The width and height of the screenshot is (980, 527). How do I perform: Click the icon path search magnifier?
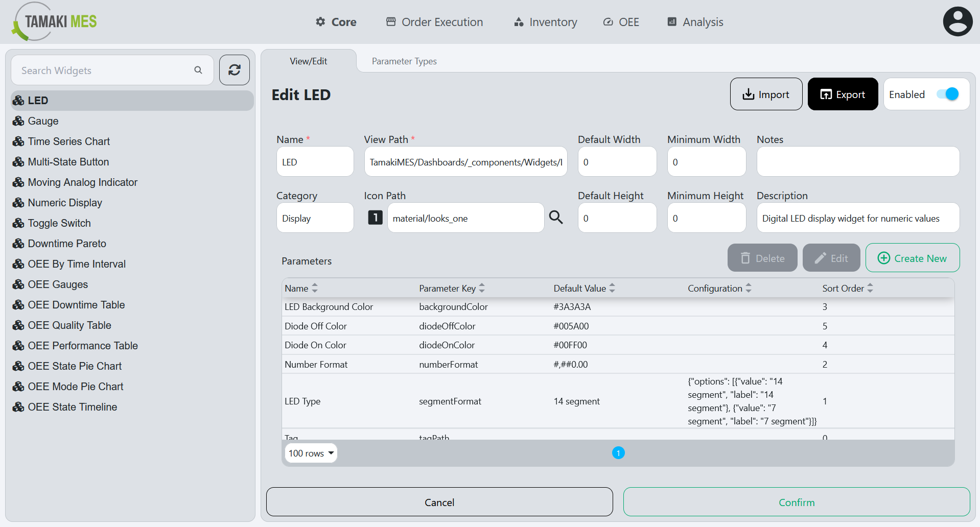pos(556,218)
